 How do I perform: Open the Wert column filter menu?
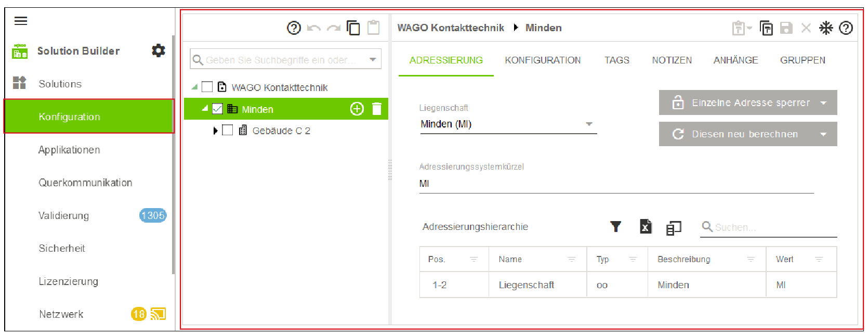click(819, 259)
